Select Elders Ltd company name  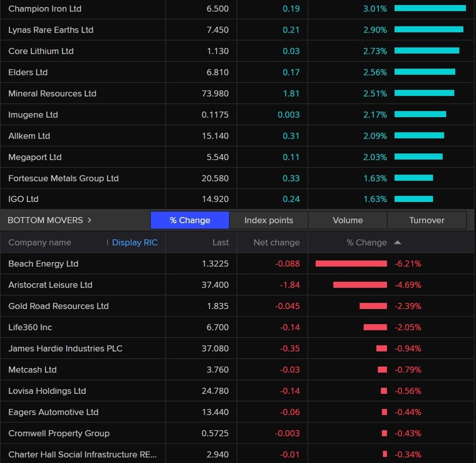click(28, 72)
